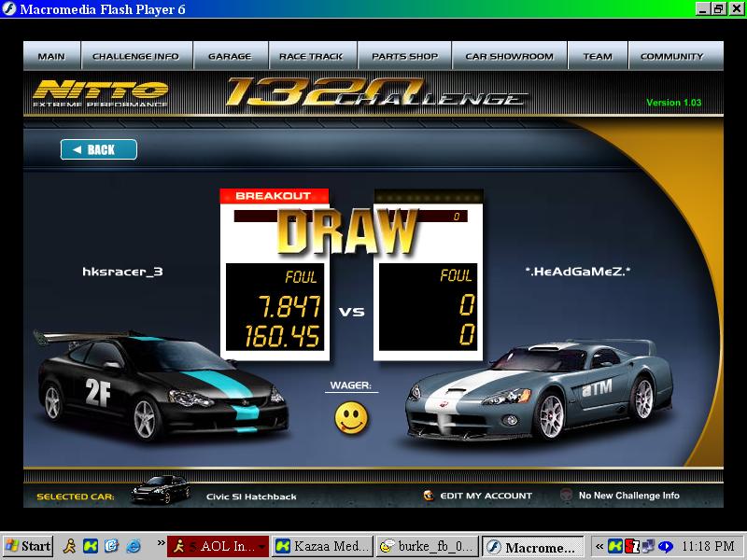This screenshot has width=747, height=560.
Task: Click the EDIT MY ACCOUNT link
Action: (x=486, y=496)
